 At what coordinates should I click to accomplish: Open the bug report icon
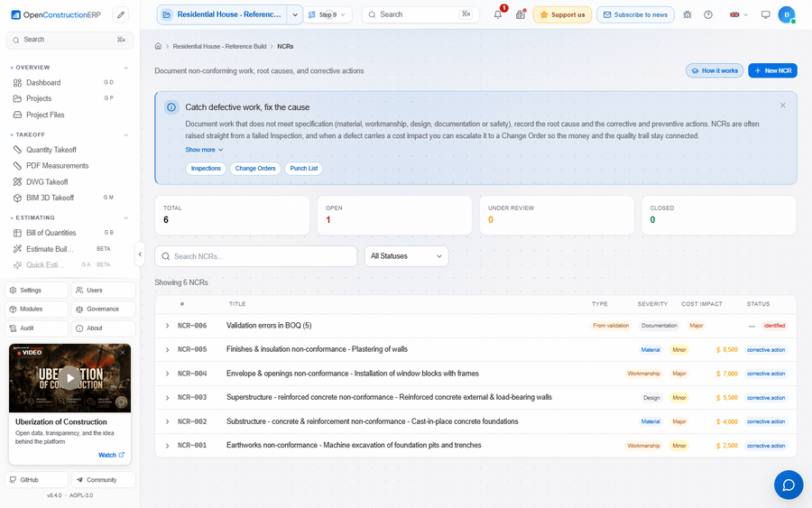pos(687,14)
